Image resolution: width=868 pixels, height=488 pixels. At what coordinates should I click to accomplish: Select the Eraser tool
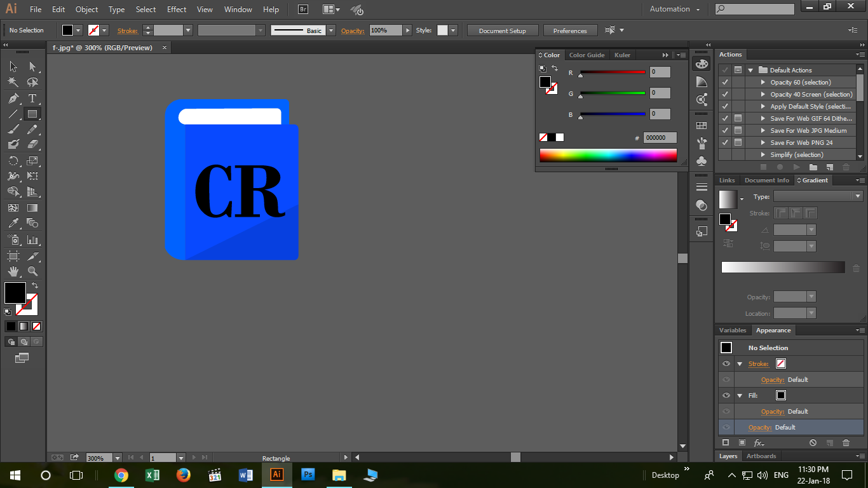coord(32,144)
